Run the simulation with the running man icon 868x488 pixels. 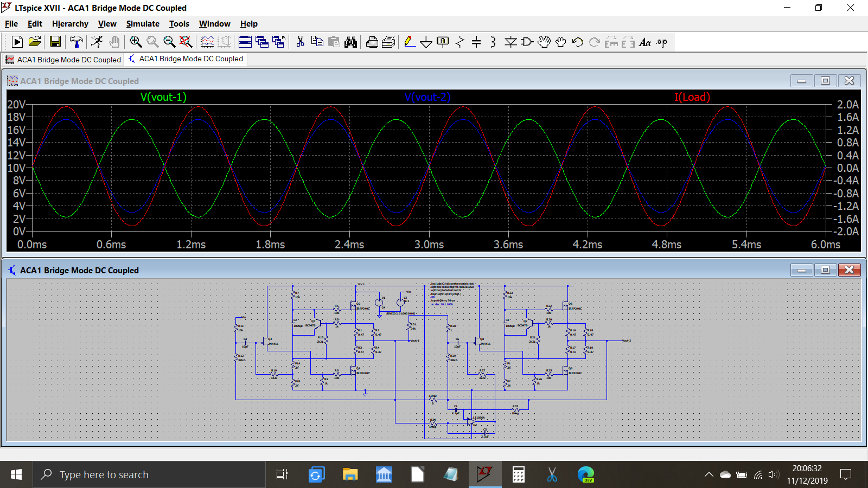97,42
